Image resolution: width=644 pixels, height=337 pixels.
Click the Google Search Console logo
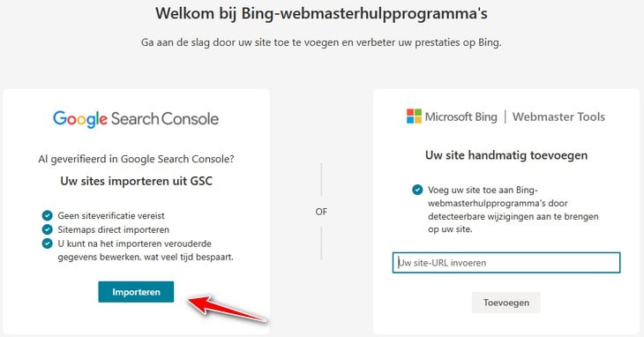click(x=136, y=119)
